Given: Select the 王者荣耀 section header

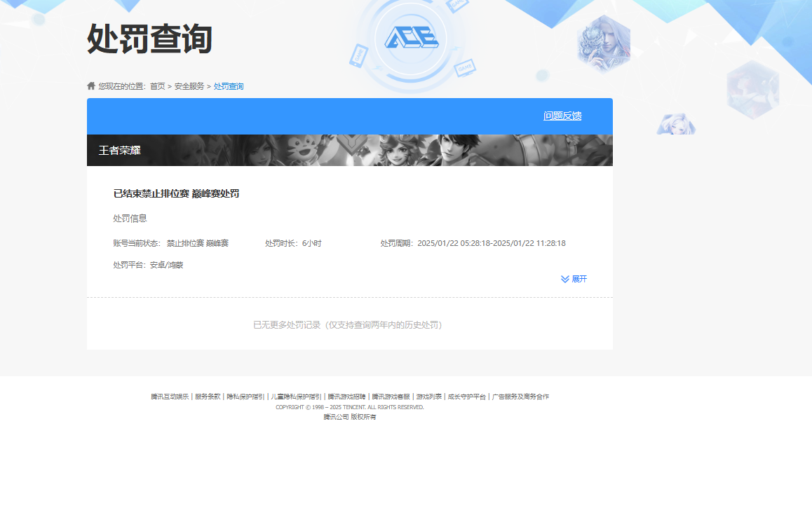Looking at the screenshot, I should 119,149.
